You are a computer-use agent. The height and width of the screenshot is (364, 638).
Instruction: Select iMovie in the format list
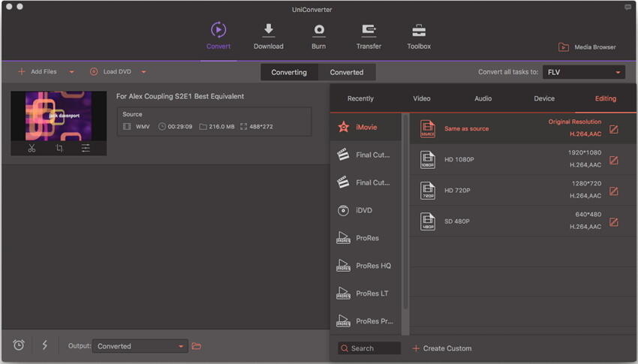(x=366, y=127)
